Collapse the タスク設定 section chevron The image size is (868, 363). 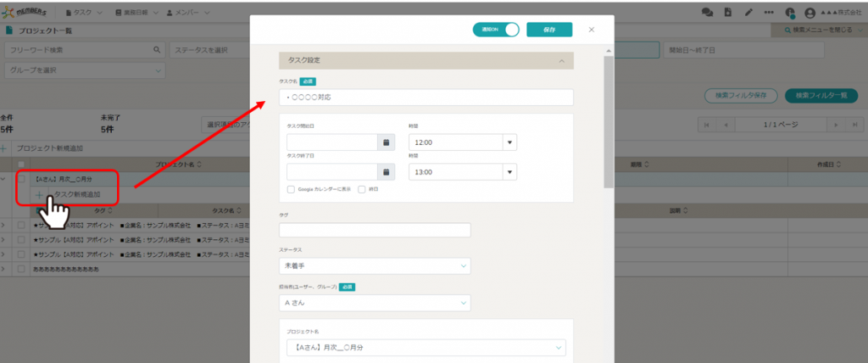560,61
